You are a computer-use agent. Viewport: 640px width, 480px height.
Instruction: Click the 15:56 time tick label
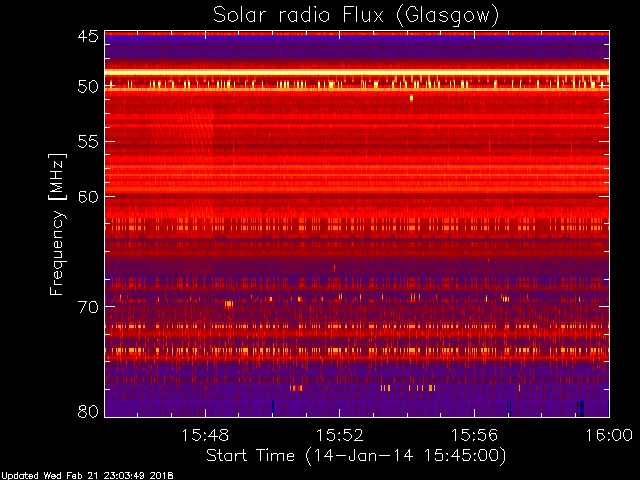pyautogui.click(x=474, y=435)
